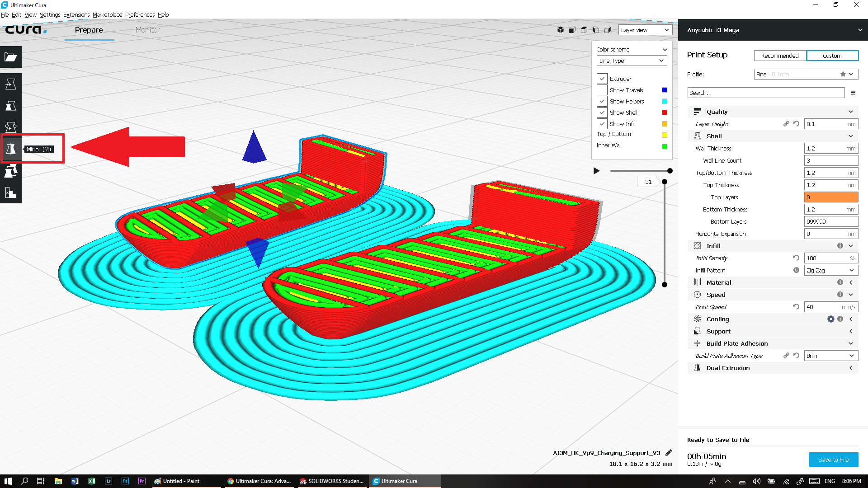This screenshot has width=868, height=488.
Task: Open the Marketplace menu
Action: click(x=107, y=14)
